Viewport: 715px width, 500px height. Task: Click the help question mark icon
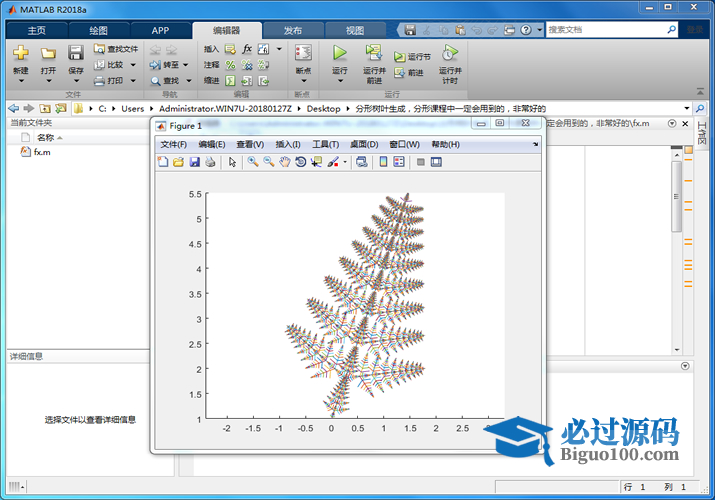click(x=526, y=30)
